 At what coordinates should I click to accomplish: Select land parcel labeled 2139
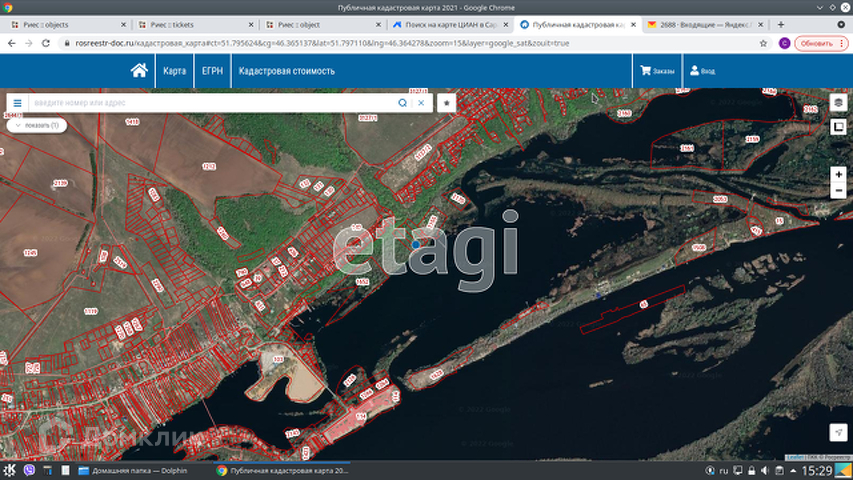click(60, 183)
